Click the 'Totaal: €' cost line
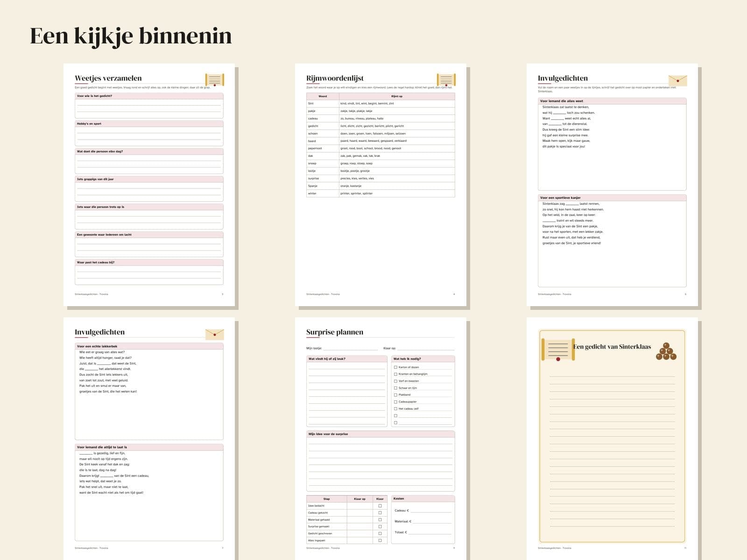 [x=430, y=533]
